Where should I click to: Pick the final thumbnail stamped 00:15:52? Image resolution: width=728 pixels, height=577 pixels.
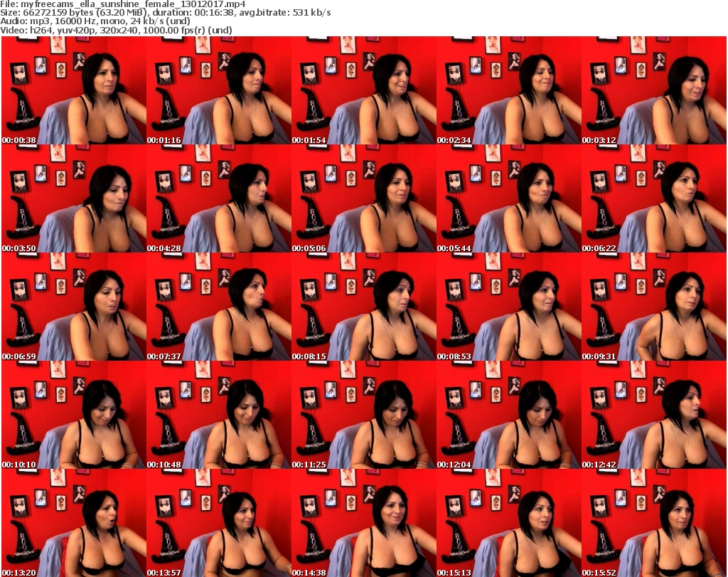coord(654,523)
